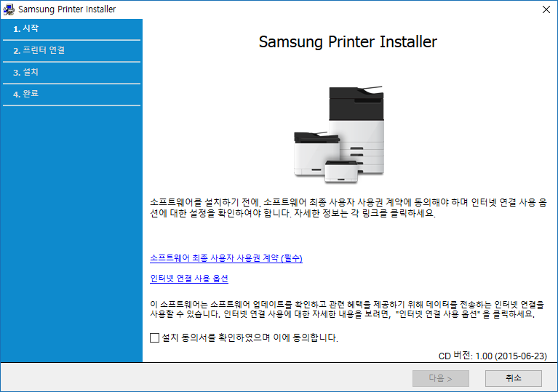Select step 3. 설치 in sidebar
558x392 pixels.
point(71,72)
